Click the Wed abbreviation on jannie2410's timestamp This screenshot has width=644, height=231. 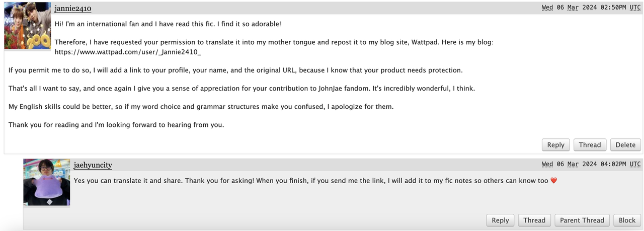[x=547, y=8]
